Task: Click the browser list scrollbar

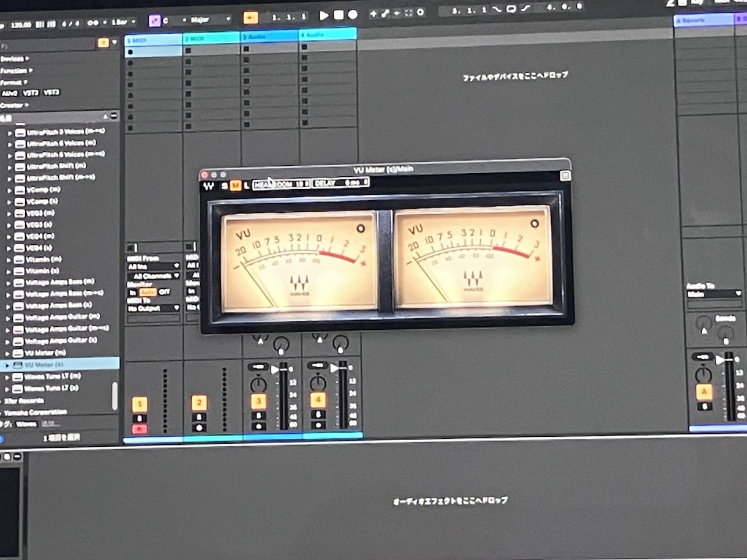Action: [x=114, y=396]
